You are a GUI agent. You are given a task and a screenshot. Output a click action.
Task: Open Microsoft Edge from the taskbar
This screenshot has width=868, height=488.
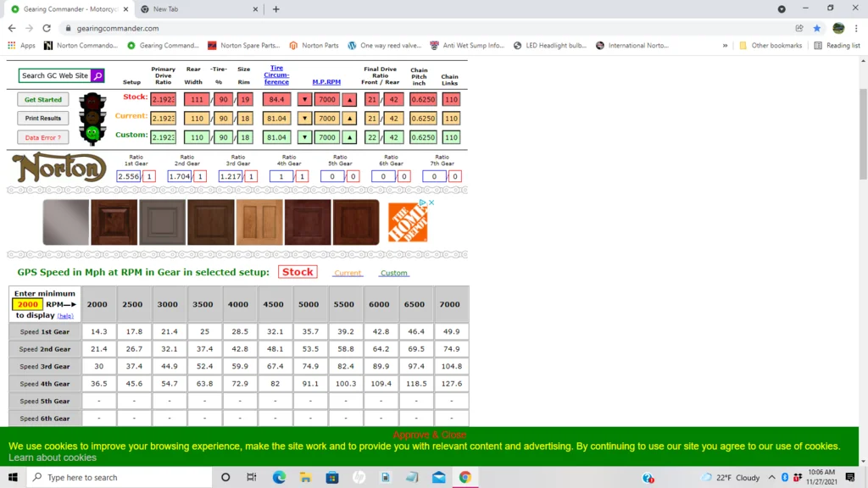point(279,477)
